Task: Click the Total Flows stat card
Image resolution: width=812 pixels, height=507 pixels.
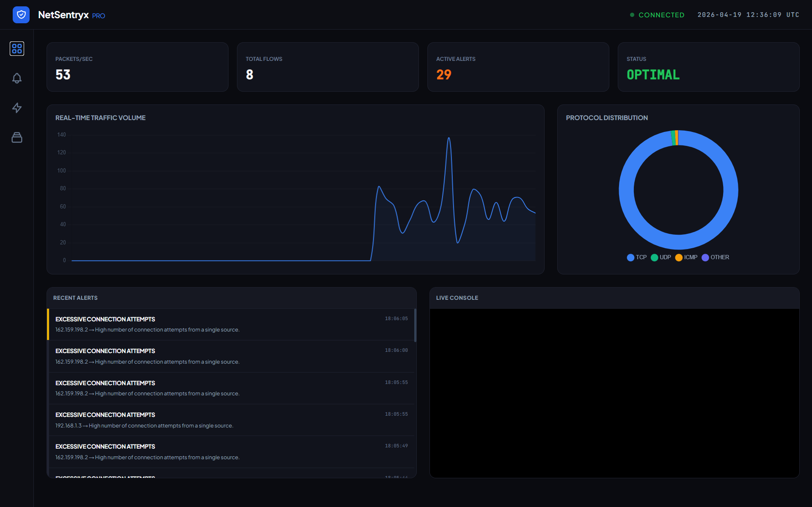Action: tap(328, 67)
